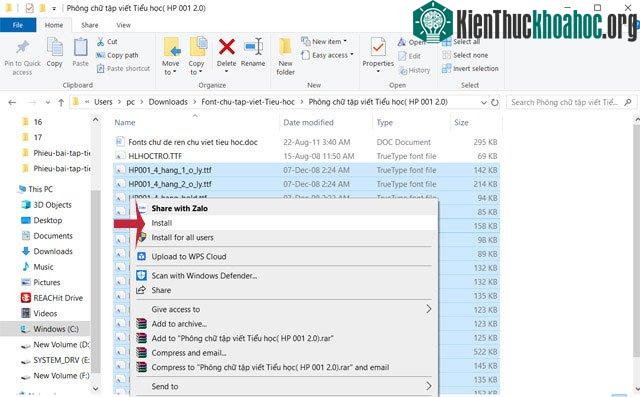
Task: Open REACHit Drive in navigation pane
Action: [58, 298]
